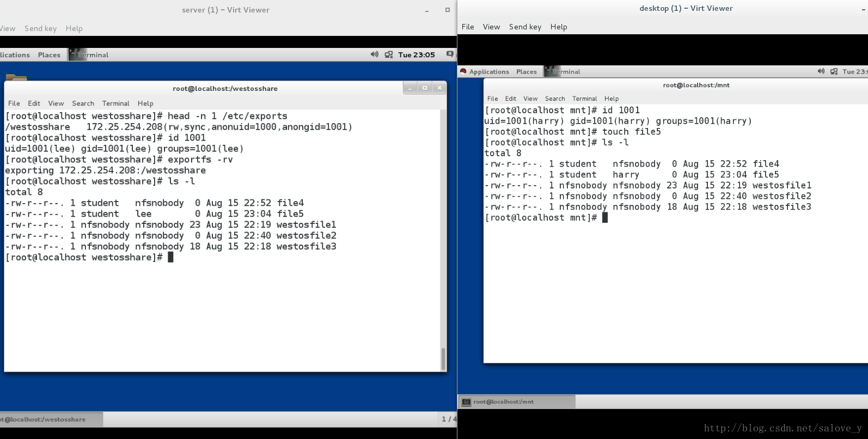
Task: Open the folder icon on server desktop
Action: click(x=16, y=78)
